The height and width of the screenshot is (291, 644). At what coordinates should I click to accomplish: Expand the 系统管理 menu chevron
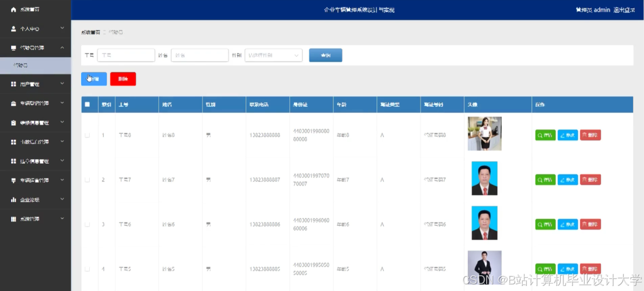[62, 219]
